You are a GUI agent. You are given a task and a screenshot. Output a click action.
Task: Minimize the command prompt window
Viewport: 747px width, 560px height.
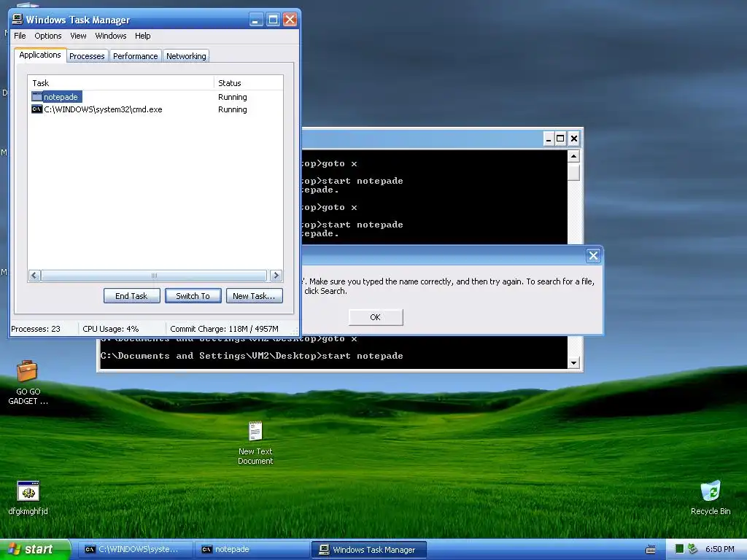pyautogui.click(x=549, y=139)
